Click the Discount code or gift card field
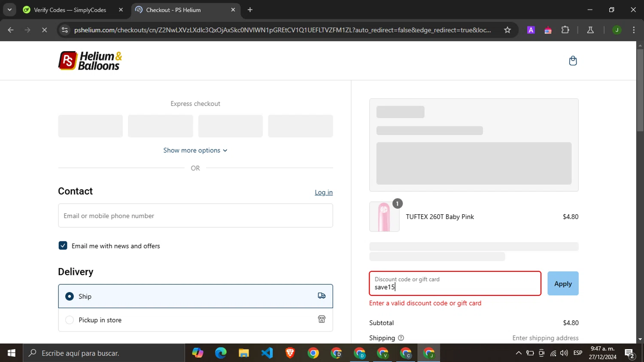 [455, 283]
